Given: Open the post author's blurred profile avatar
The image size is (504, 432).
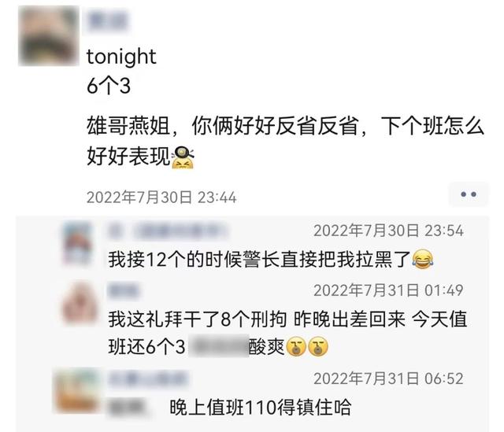Looking at the screenshot, I should pyautogui.click(x=49, y=36).
